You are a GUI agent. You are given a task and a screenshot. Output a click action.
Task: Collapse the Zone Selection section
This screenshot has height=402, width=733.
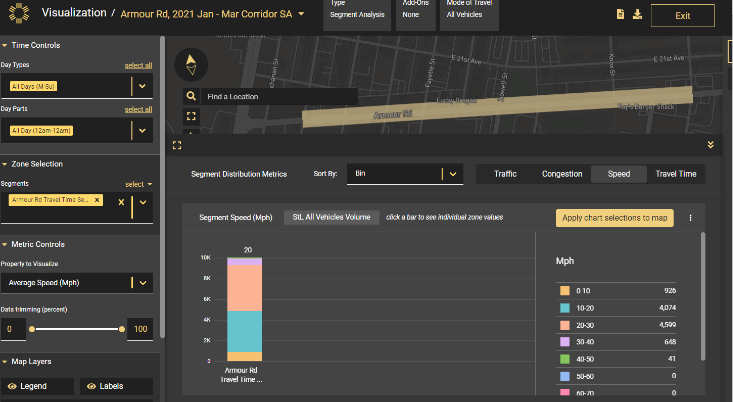pyautogui.click(x=5, y=164)
